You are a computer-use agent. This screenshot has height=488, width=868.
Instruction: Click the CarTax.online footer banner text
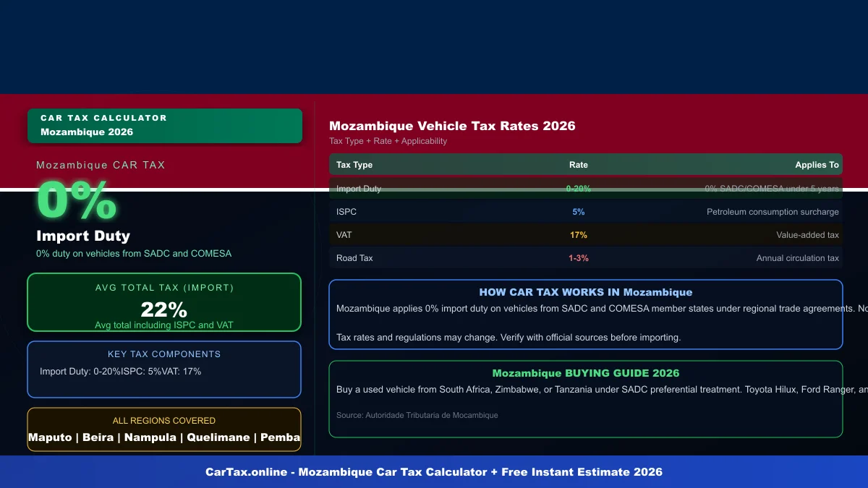434,471
